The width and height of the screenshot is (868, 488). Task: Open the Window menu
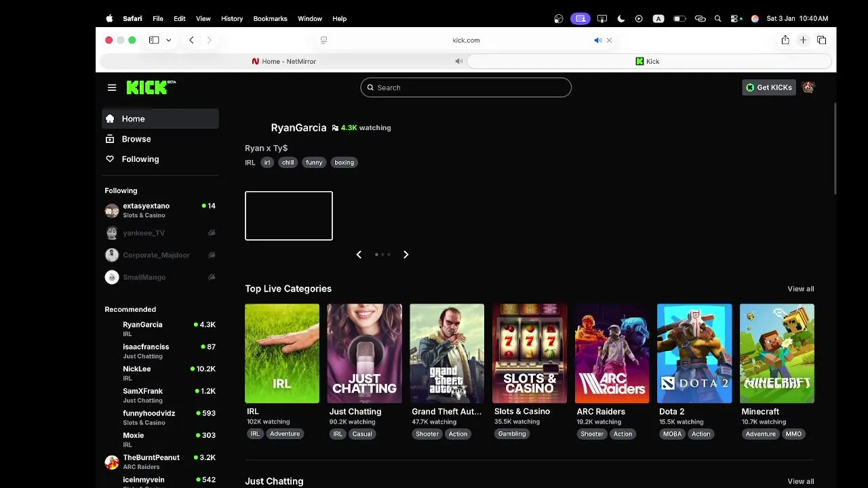[x=310, y=18]
